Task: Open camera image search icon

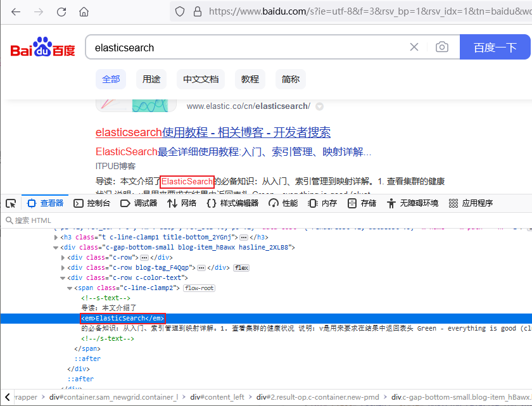Action: coord(442,47)
